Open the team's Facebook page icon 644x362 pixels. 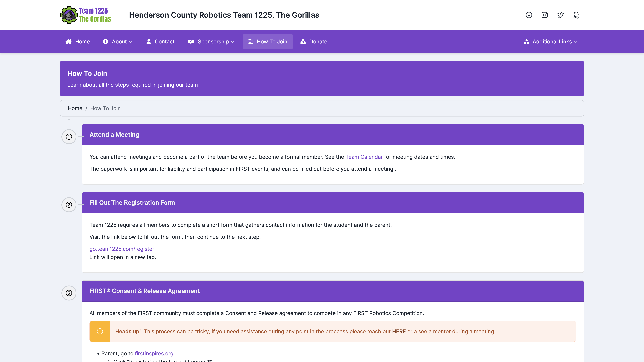click(529, 15)
